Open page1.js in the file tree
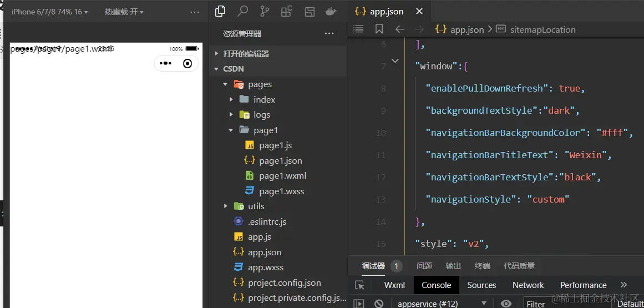 (276, 145)
